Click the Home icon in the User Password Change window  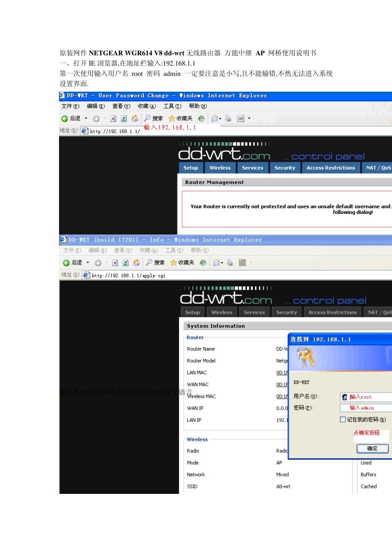click(x=135, y=119)
